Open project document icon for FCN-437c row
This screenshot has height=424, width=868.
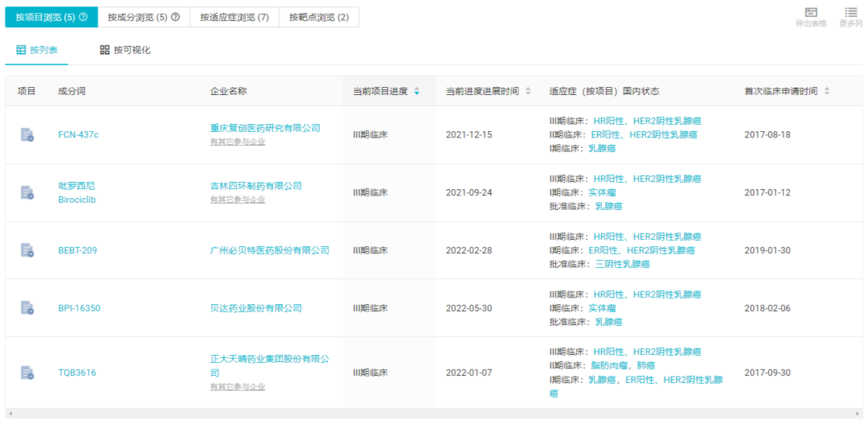pos(27,134)
